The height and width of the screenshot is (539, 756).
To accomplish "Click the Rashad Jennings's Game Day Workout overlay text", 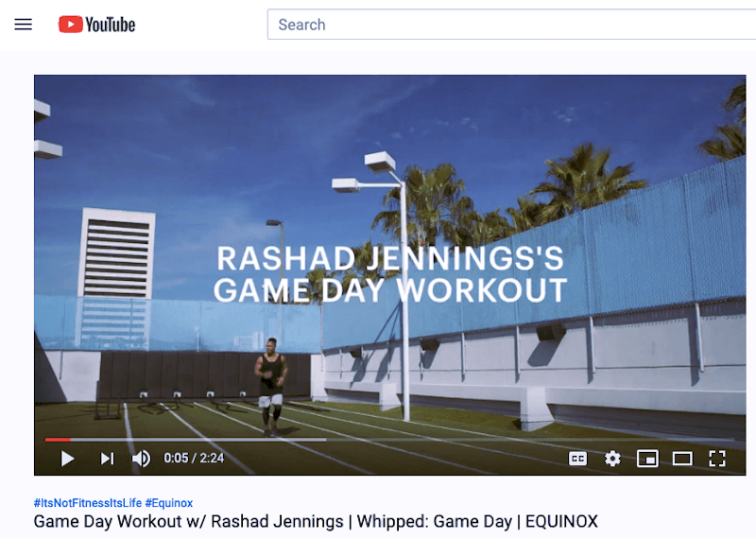I will 390,274.
